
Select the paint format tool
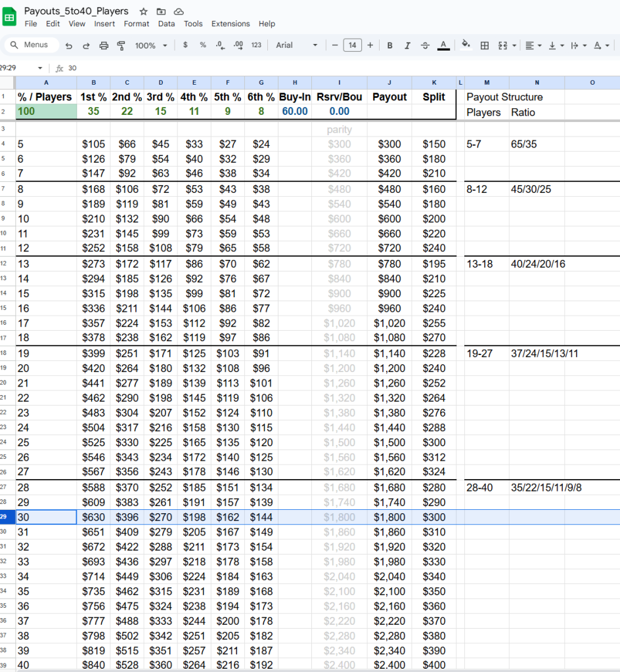tap(121, 45)
